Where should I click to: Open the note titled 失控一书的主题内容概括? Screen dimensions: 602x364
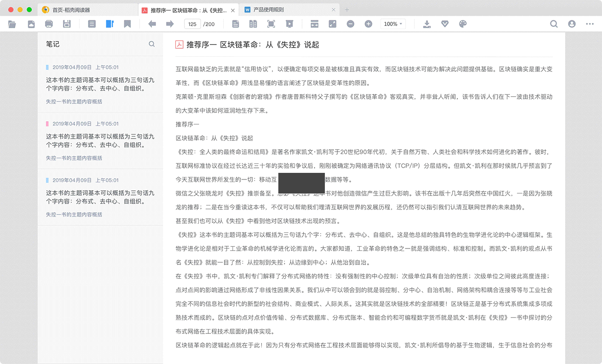pos(74,101)
